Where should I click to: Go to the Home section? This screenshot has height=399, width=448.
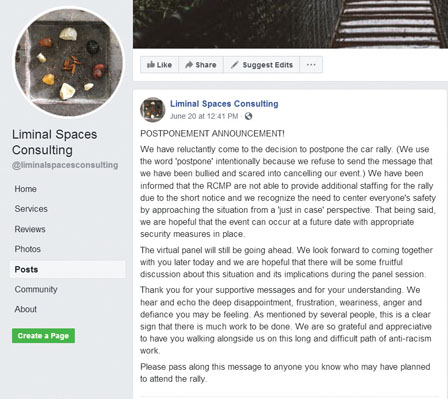pos(26,189)
